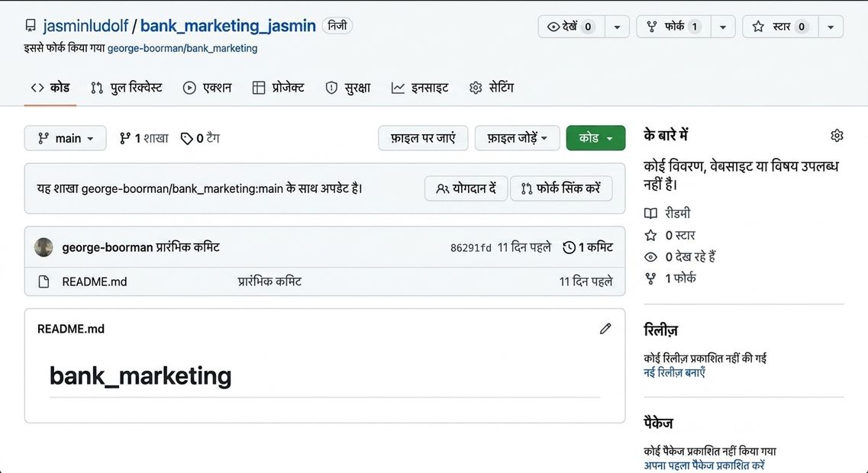Click the 11 दिन पहले text in the README.md row

[586, 282]
